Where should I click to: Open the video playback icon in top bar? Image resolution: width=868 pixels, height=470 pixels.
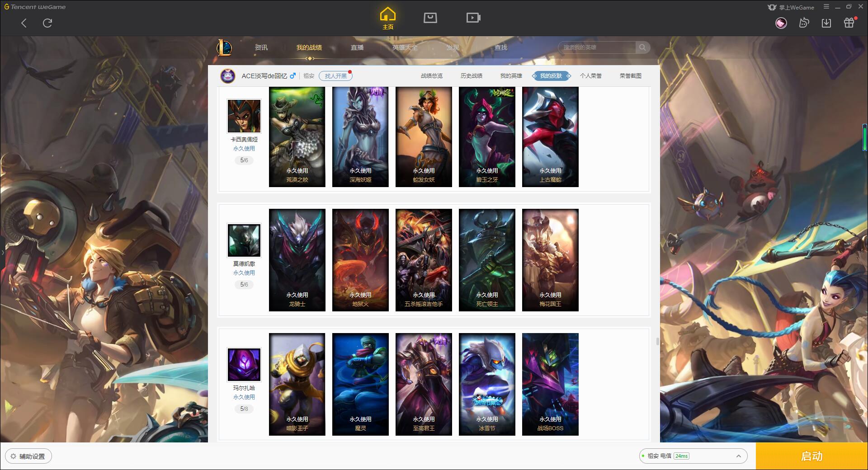pyautogui.click(x=473, y=18)
